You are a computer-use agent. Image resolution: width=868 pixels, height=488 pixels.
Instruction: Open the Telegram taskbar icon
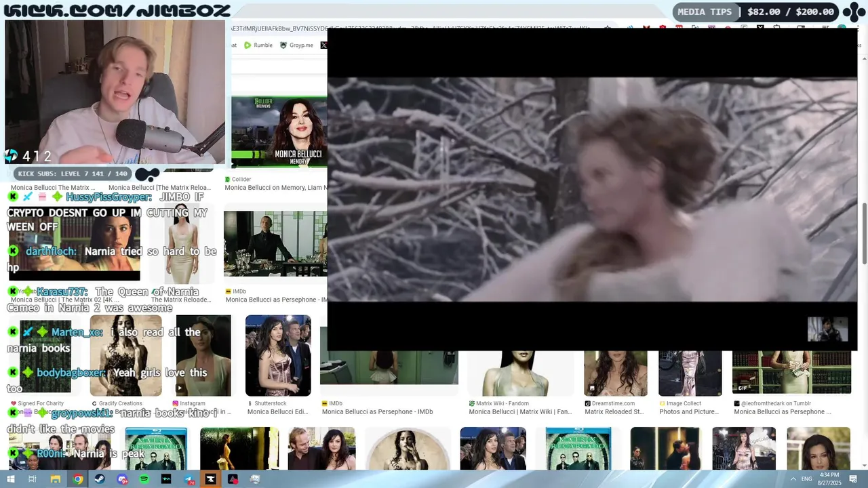189,479
